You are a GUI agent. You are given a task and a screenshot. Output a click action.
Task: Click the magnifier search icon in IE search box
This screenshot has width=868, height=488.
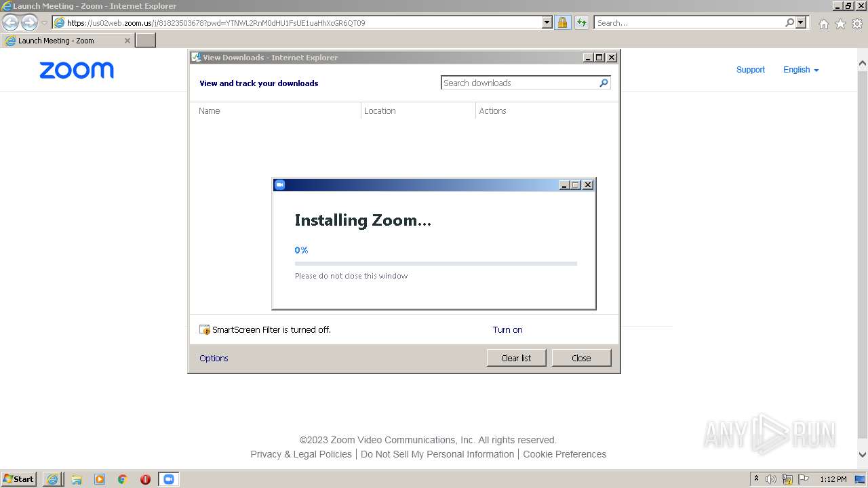click(789, 22)
